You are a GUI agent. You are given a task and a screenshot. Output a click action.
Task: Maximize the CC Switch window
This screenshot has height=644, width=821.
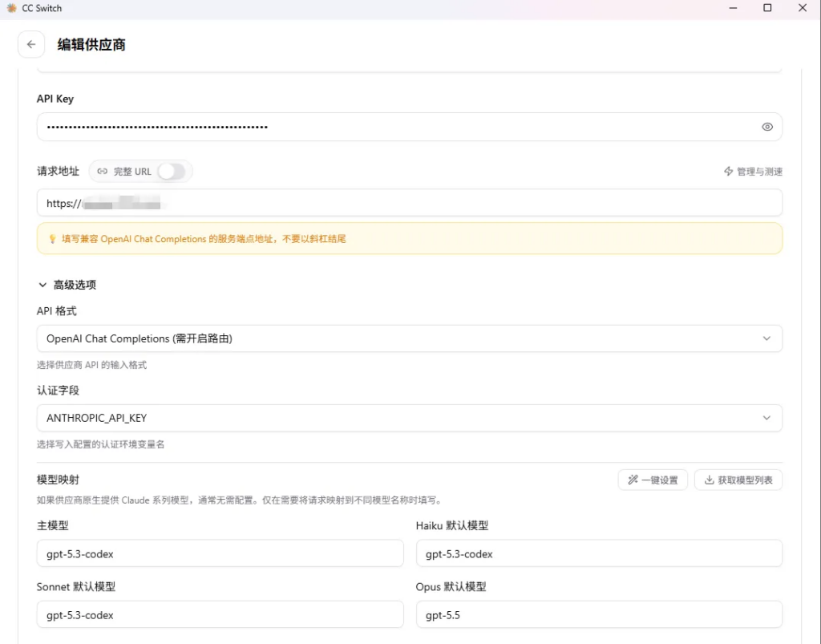767,8
